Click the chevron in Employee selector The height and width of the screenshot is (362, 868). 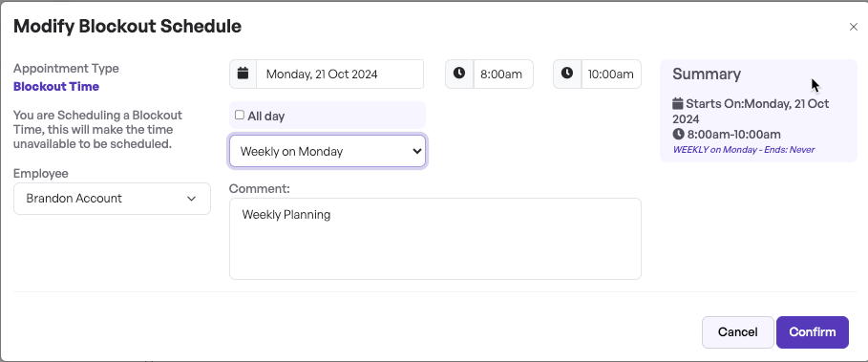pos(192,199)
